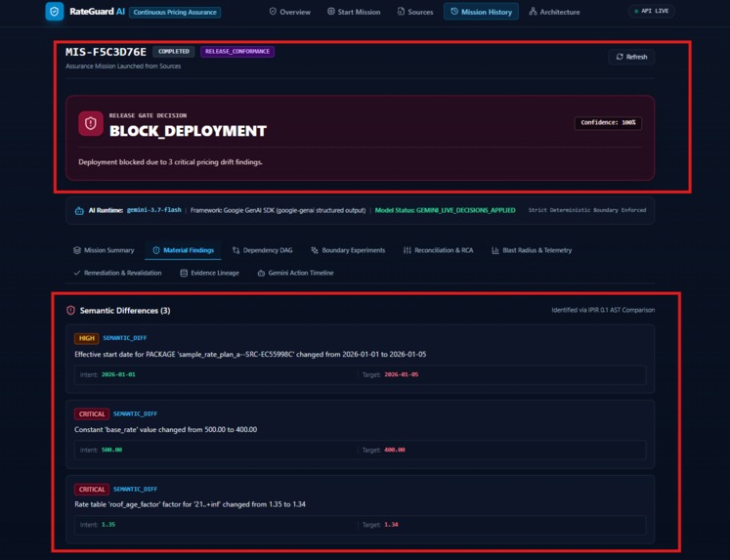Open the Dependency DAG tab
The height and width of the screenshot is (560, 730).
(262, 250)
